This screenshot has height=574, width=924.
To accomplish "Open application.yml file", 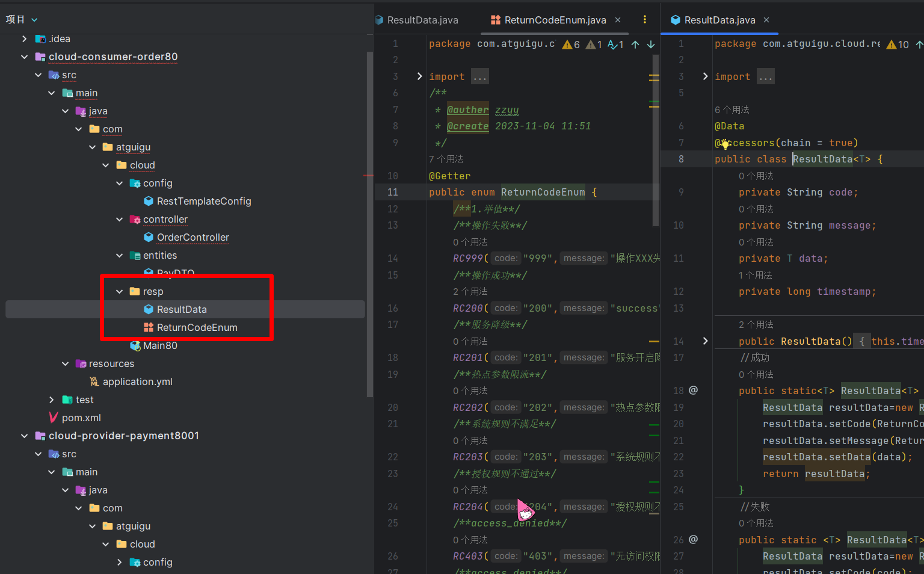I will [x=138, y=381].
